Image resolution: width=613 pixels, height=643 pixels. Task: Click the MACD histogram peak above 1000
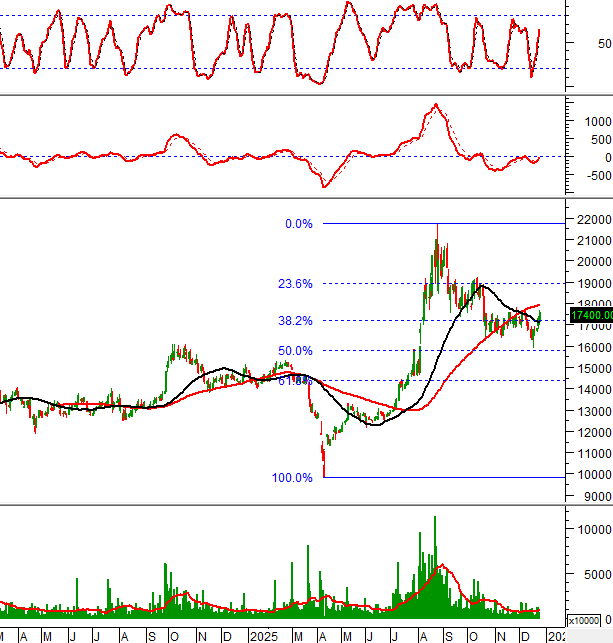(x=435, y=105)
